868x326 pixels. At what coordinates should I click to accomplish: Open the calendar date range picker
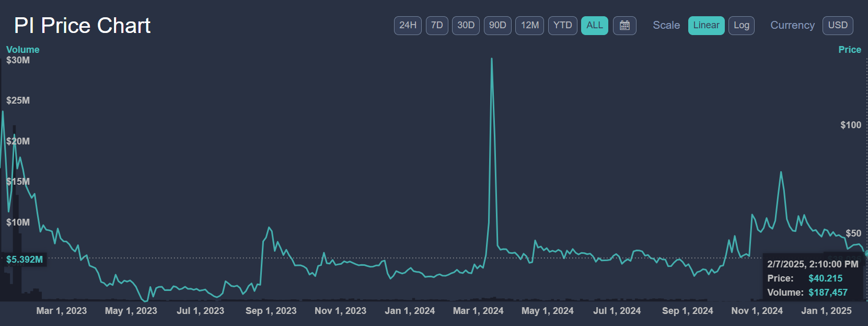pos(624,26)
